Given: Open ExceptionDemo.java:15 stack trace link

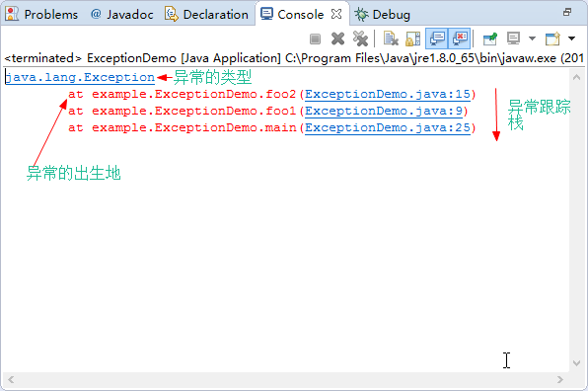Looking at the screenshot, I should pos(388,94).
